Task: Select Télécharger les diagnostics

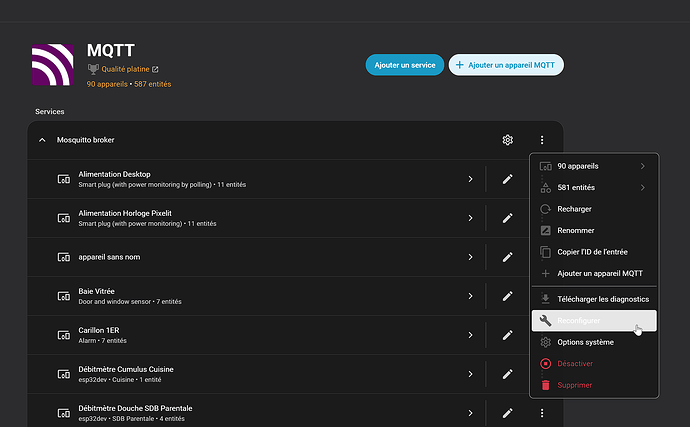Action: click(x=594, y=299)
